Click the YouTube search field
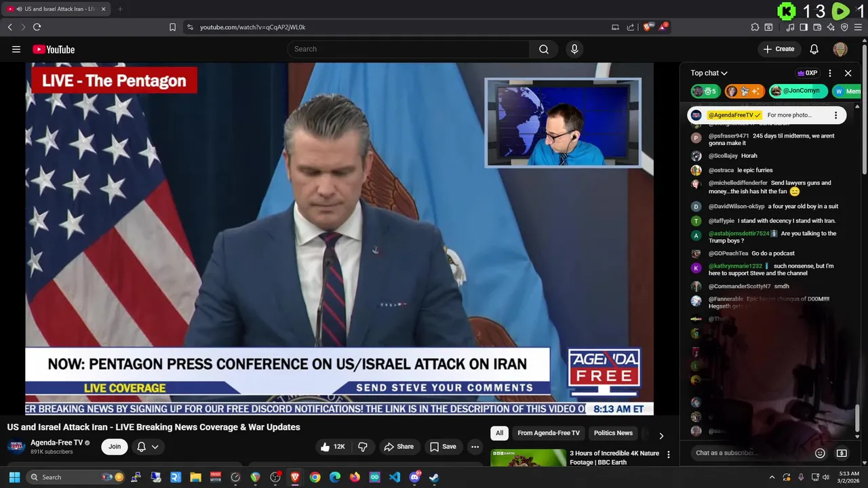Viewport: 868px width, 488px height. tap(408, 49)
